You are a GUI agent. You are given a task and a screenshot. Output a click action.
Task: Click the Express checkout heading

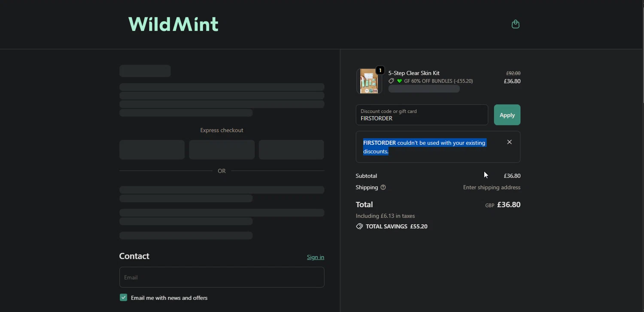coord(222,130)
